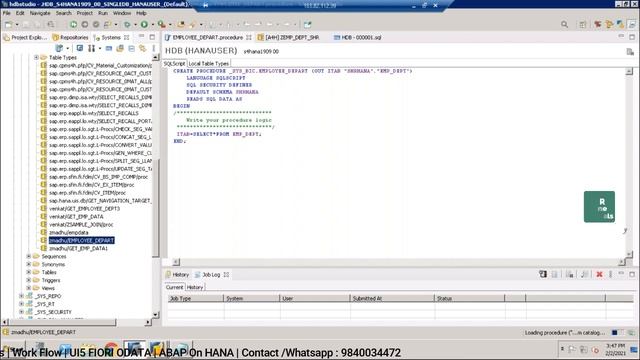The height and width of the screenshot is (360, 640).
Task: Select the History sub-tab under Job Log
Action: click(195, 287)
